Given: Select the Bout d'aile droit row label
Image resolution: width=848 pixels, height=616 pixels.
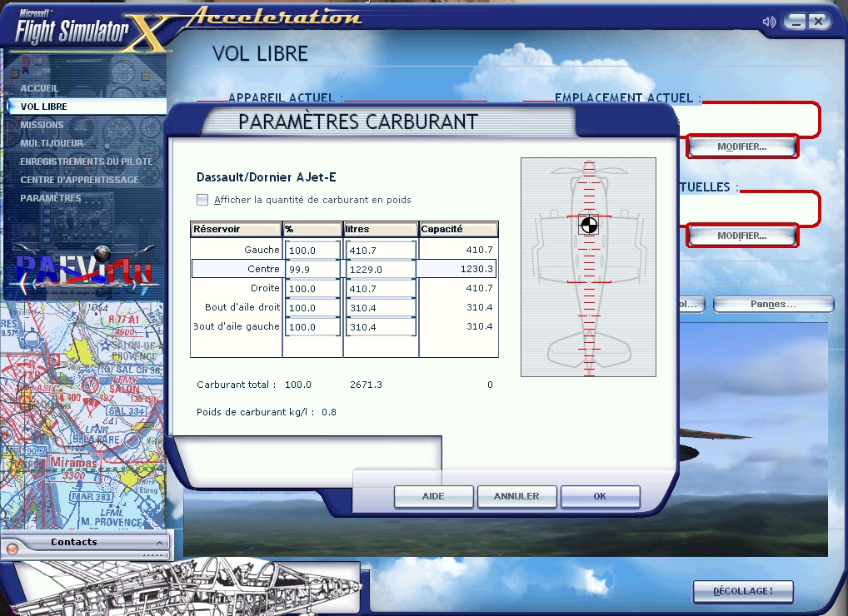Looking at the screenshot, I should 242,307.
